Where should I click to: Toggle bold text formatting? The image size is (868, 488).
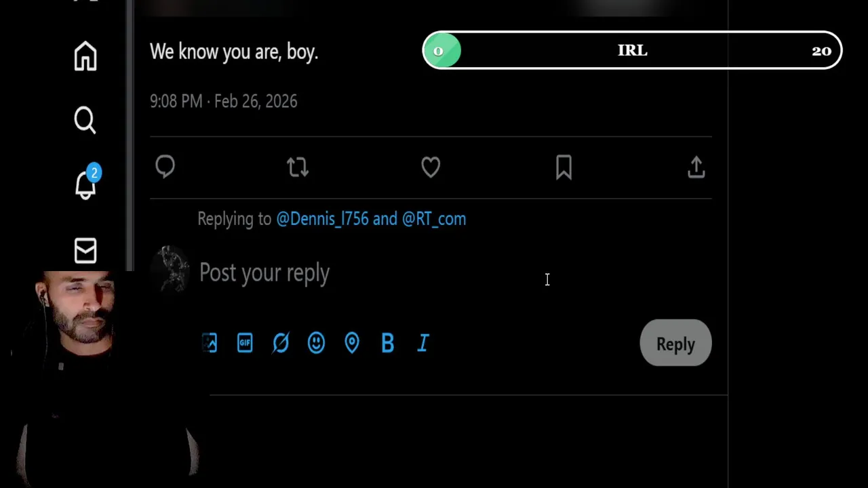(387, 343)
